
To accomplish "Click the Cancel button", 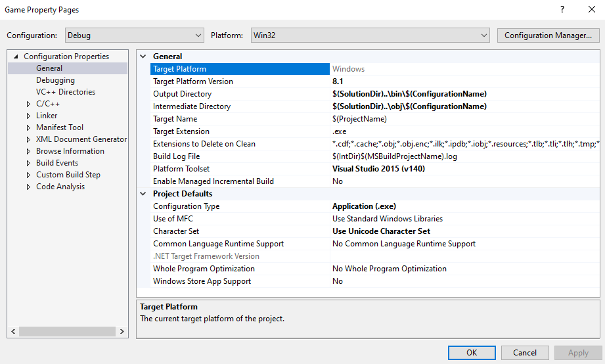I will 524,352.
